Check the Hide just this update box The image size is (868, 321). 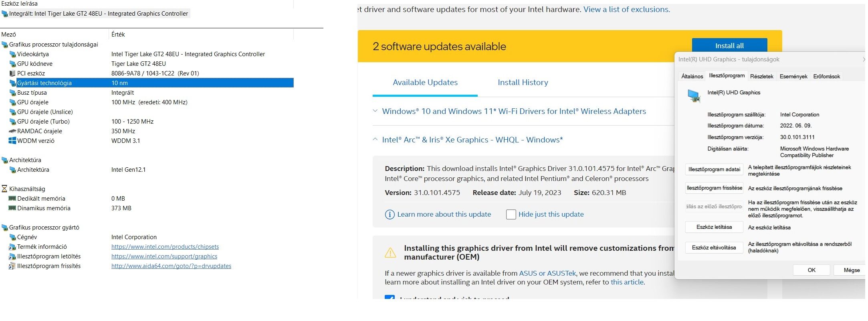point(511,215)
